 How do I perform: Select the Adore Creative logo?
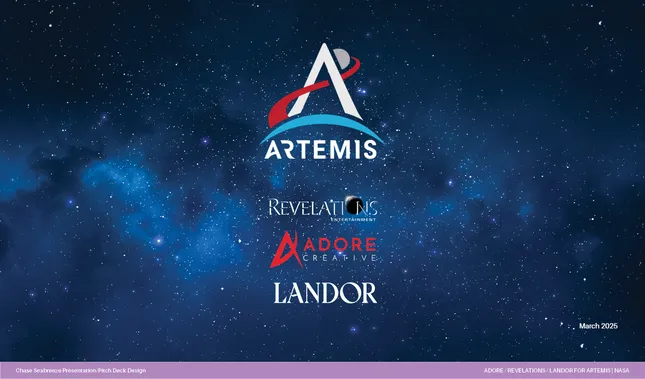coord(323,250)
